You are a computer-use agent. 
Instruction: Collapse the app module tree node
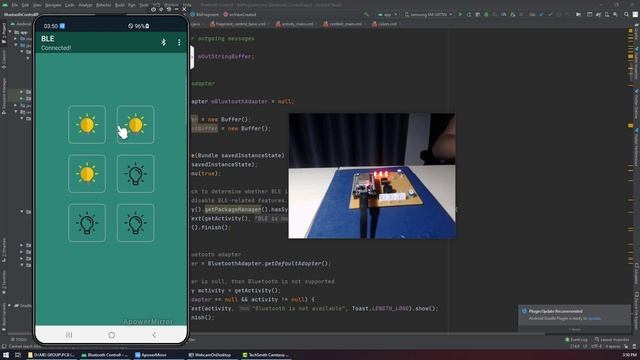pyautogui.click(x=10, y=32)
